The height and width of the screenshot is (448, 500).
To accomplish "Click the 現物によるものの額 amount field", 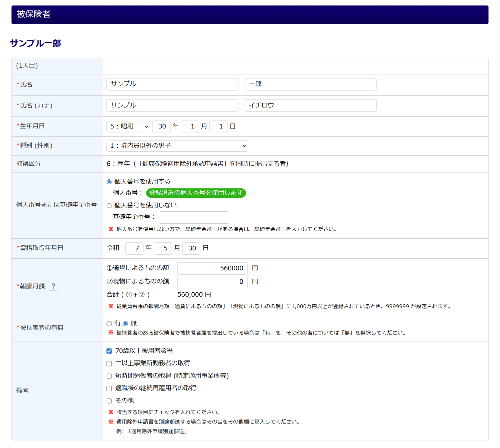I will pyautogui.click(x=212, y=282).
